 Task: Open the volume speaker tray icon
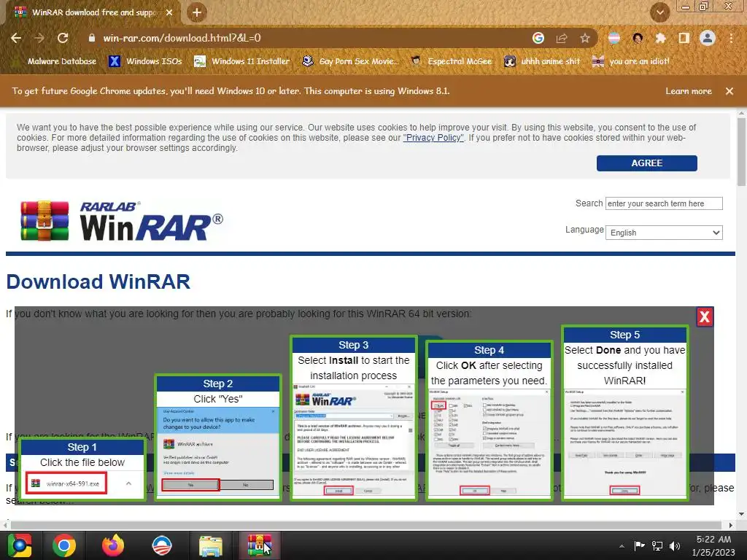coord(675,546)
